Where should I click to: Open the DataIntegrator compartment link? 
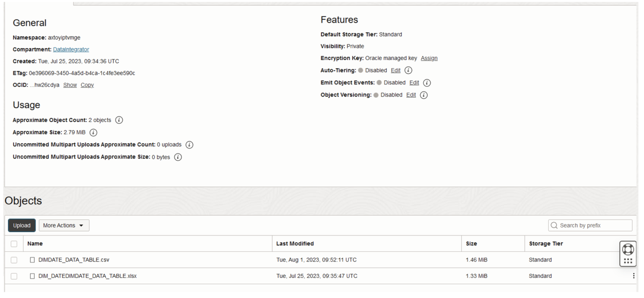71,49
